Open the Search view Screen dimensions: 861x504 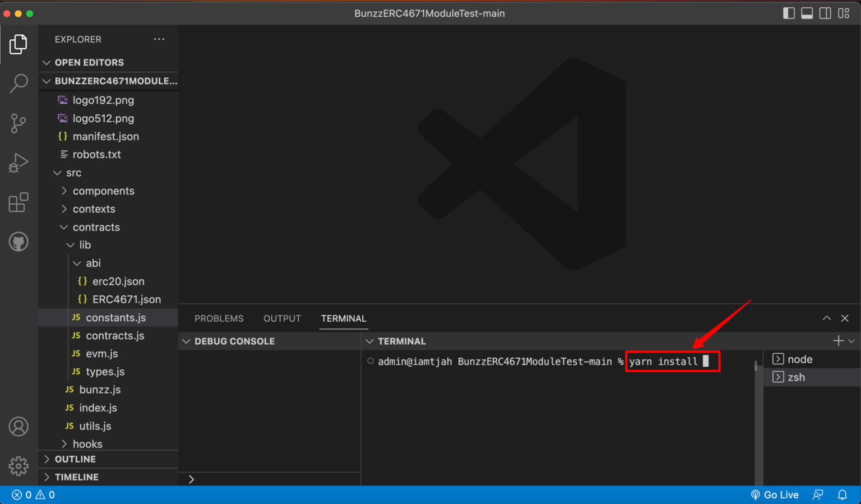point(18,83)
